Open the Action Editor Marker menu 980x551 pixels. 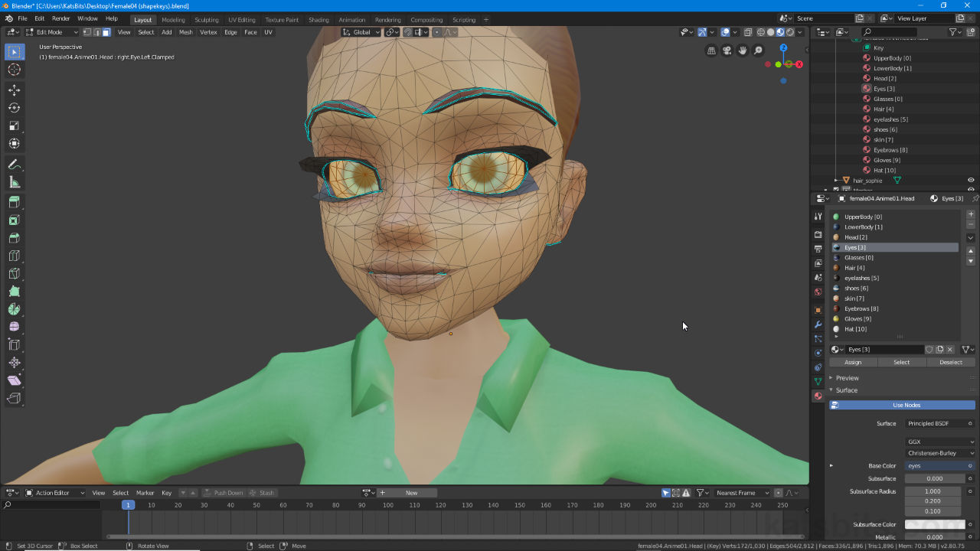145,493
